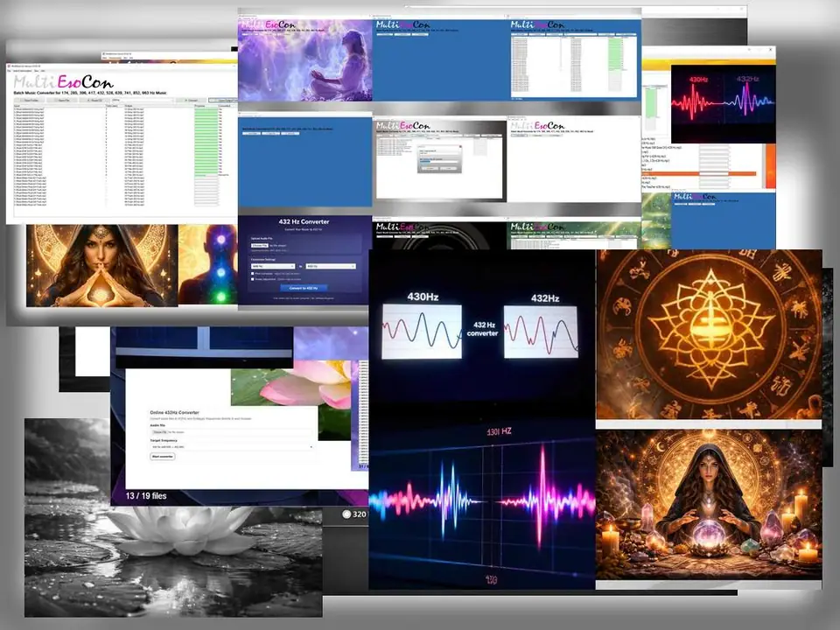Image resolution: width=840 pixels, height=630 pixels.
Task: Open the target frequency dropdown (432 Hz)
Action: tap(332, 266)
